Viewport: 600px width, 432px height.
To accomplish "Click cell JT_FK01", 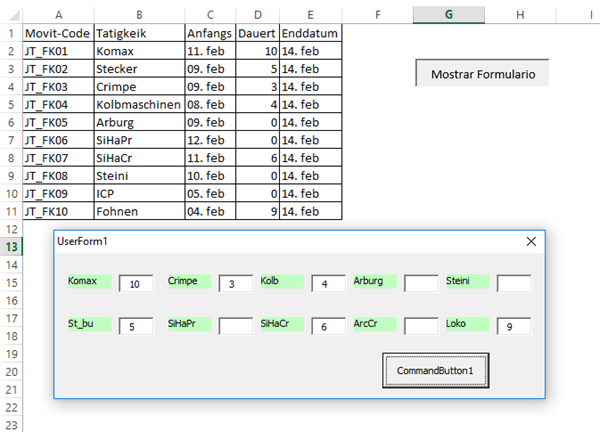I will (59, 51).
